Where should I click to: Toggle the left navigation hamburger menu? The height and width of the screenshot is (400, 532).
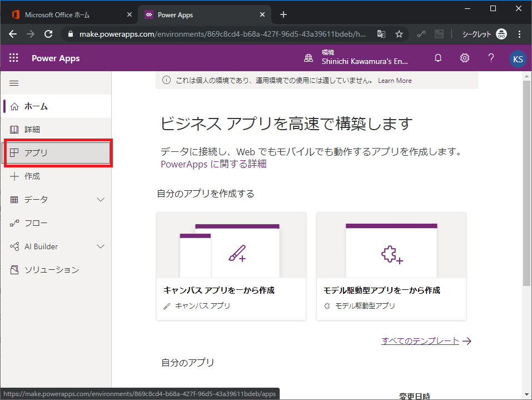14,83
